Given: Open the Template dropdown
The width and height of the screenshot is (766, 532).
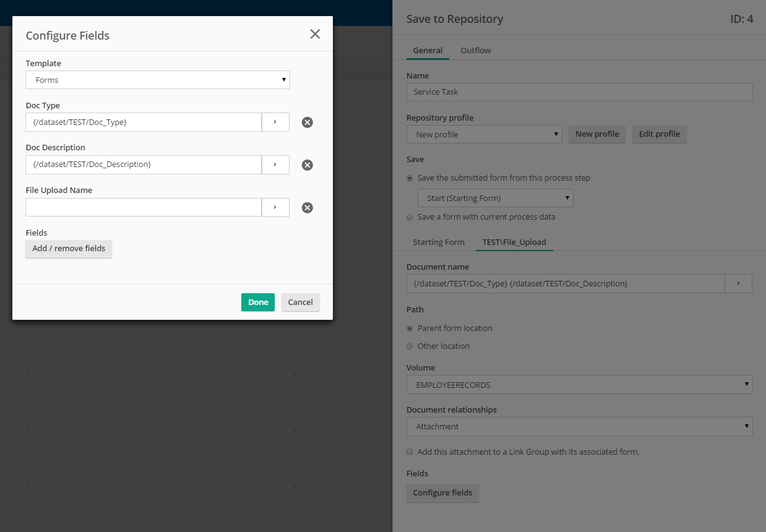Looking at the screenshot, I should point(158,80).
